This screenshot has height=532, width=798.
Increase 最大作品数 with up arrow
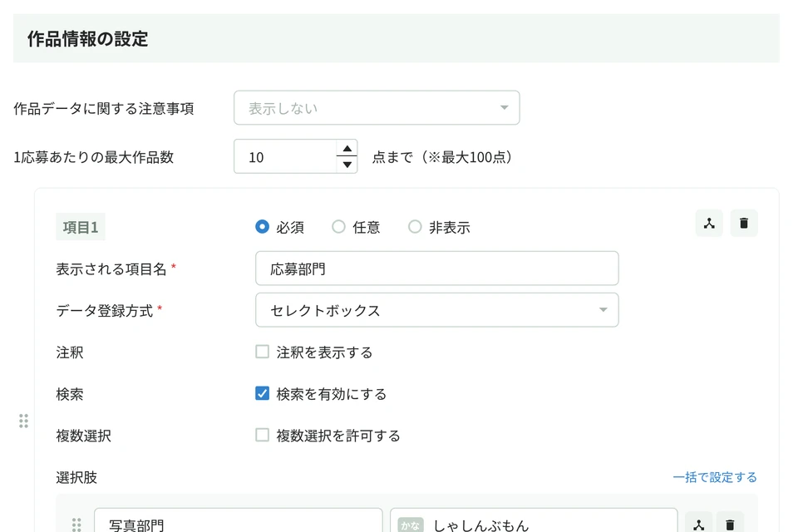(347, 149)
